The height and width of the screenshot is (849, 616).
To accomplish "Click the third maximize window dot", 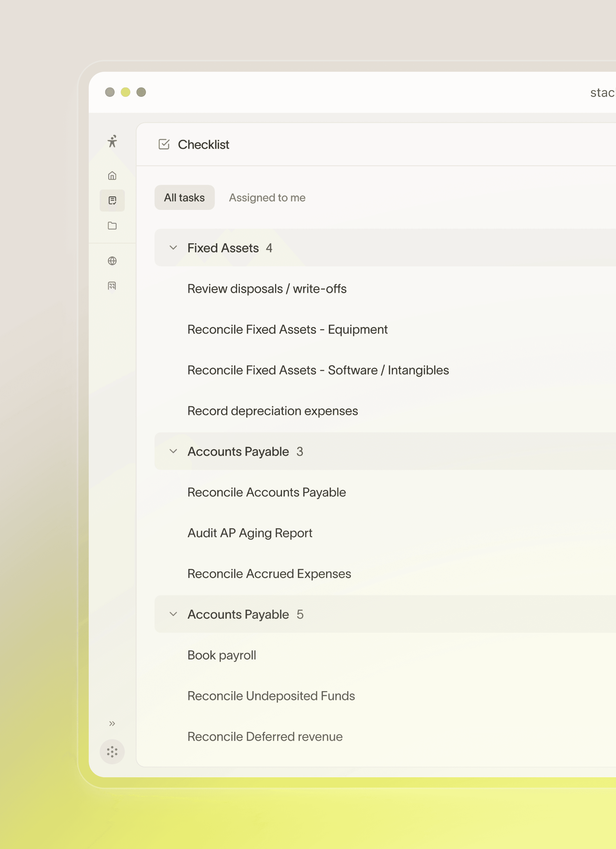I will click(141, 92).
